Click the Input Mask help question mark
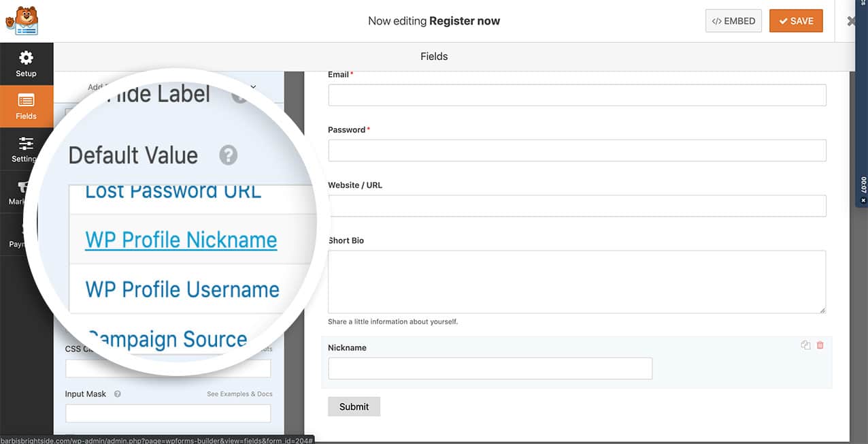Viewport: 868px width, 444px height. (x=116, y=394)
